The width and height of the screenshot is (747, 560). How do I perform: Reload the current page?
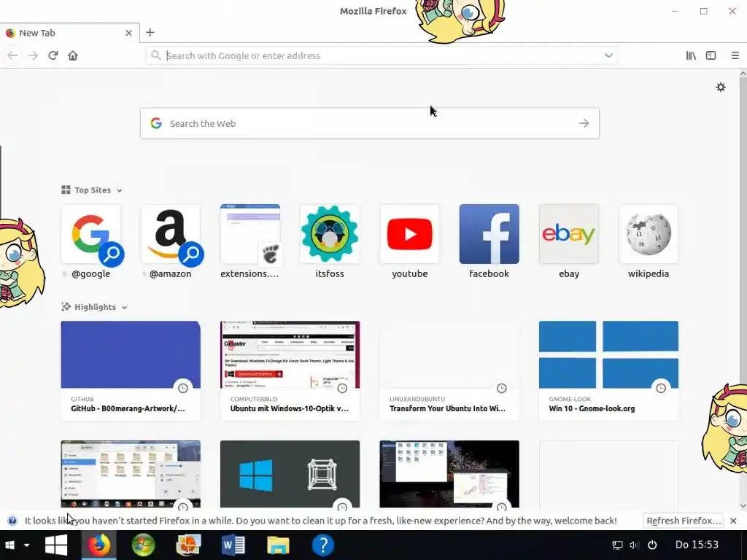(x=53, y=55)
